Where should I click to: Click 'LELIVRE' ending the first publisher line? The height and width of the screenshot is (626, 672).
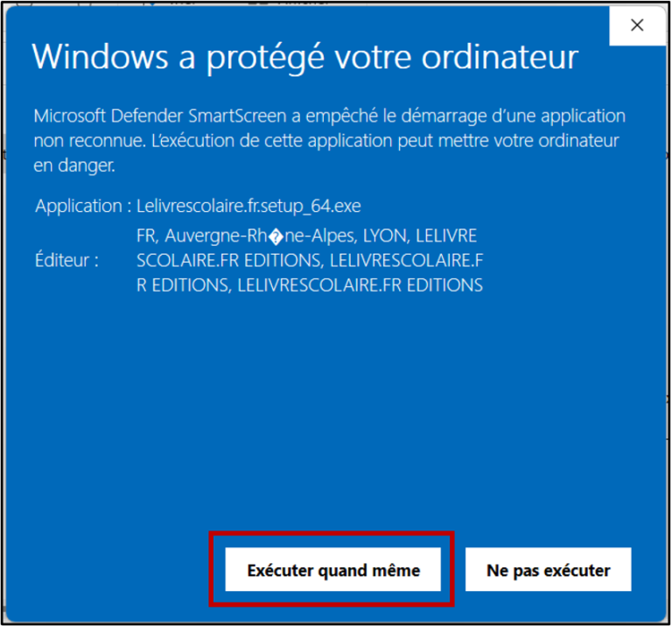pyautogui.click(x=446, y=236)
